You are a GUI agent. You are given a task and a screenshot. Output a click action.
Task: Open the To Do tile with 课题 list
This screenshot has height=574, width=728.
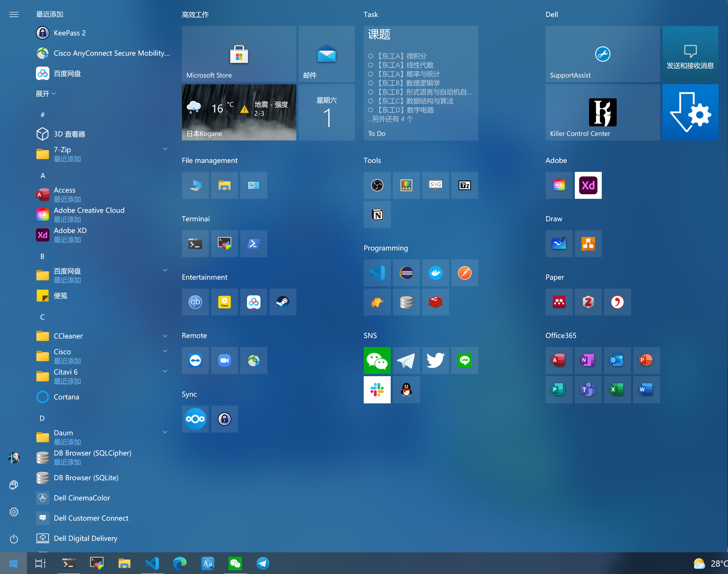(421, 83)
